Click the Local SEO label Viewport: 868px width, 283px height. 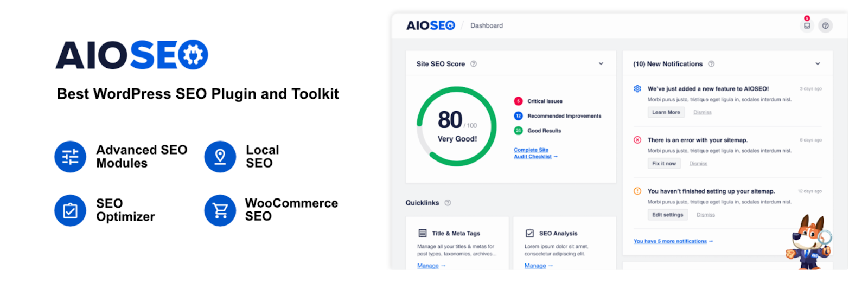[263, 157]
